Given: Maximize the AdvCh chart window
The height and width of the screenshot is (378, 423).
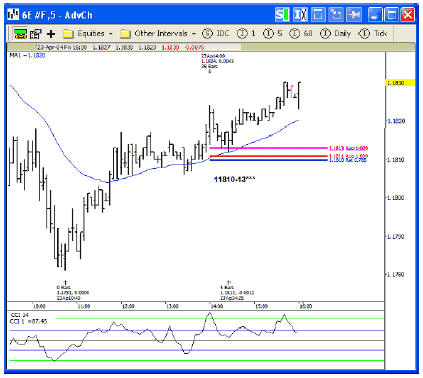Looking at the screenshot, I should [391, 15].
